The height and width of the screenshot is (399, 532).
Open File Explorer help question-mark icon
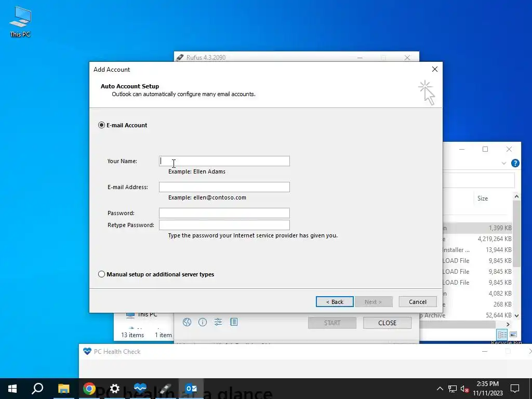coord(515,163)
